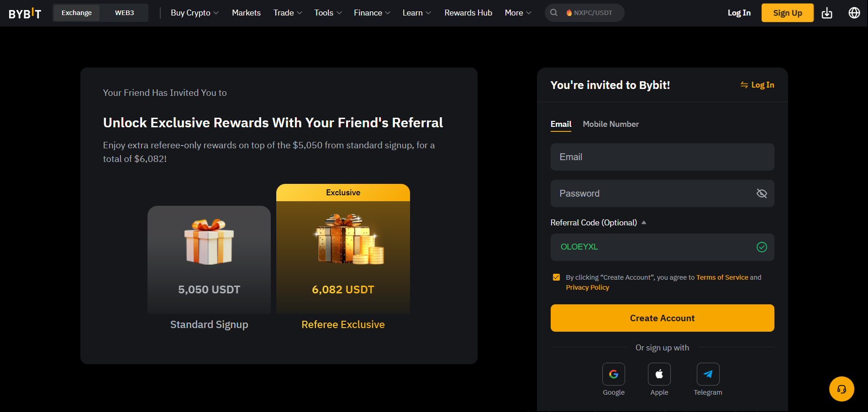Expand the Buy Crypto menu
Viewport: 868px width, 412px height.
click(x=195, y=13)
